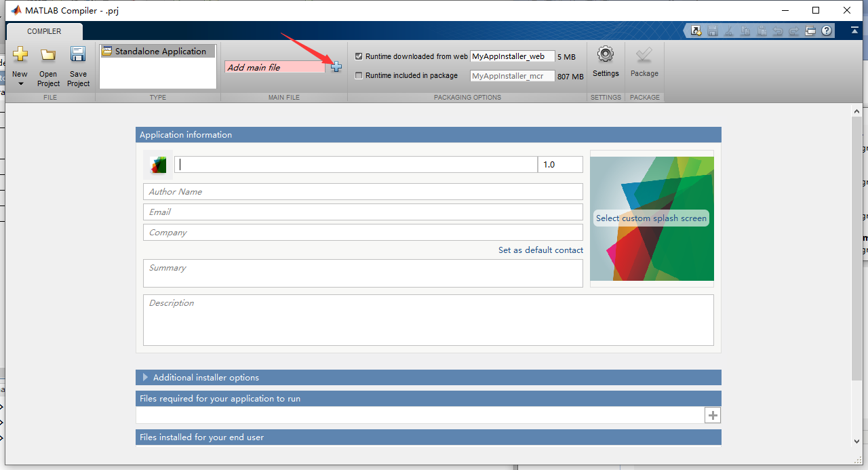Screen dimensions: 868x470
Task: Expand Additional installer options
Action: [x=145, y=377]
